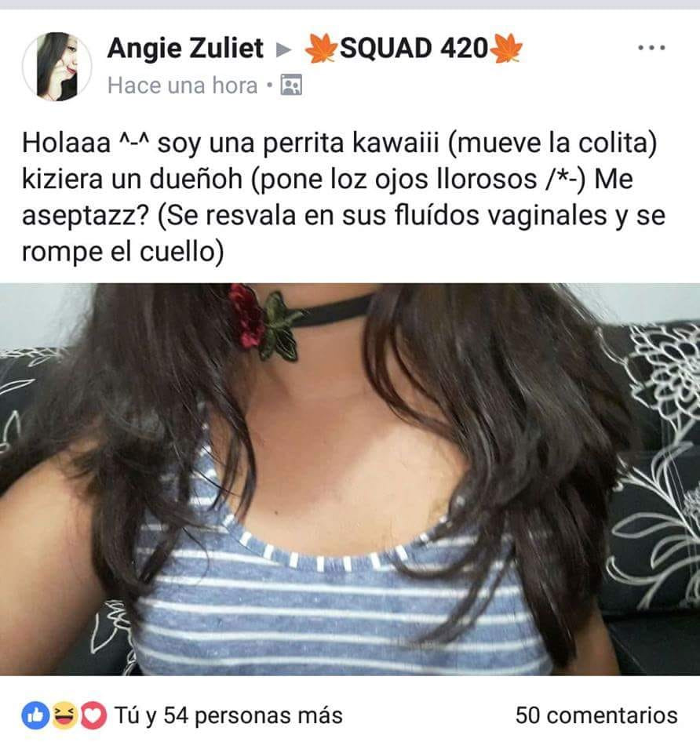This screenshot has height=753, width=700.
Task: Click the left maple leaf emoji
Action: click(x=321, y=48)
